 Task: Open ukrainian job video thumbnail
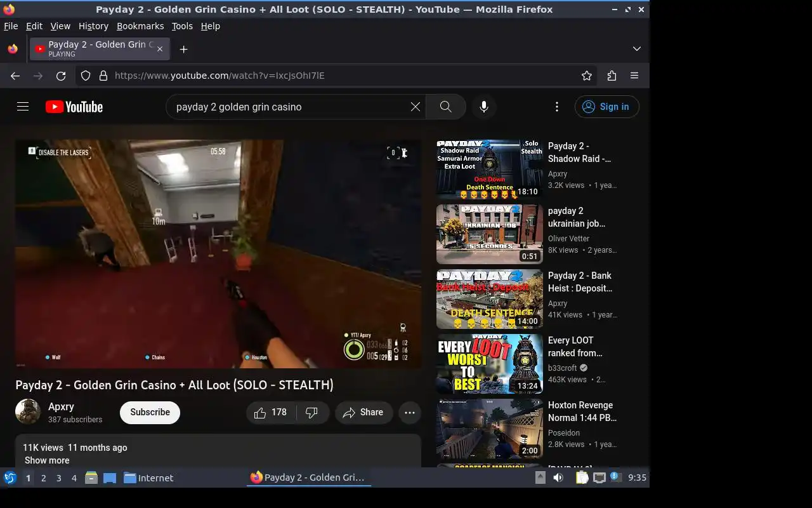click(490, 234)
